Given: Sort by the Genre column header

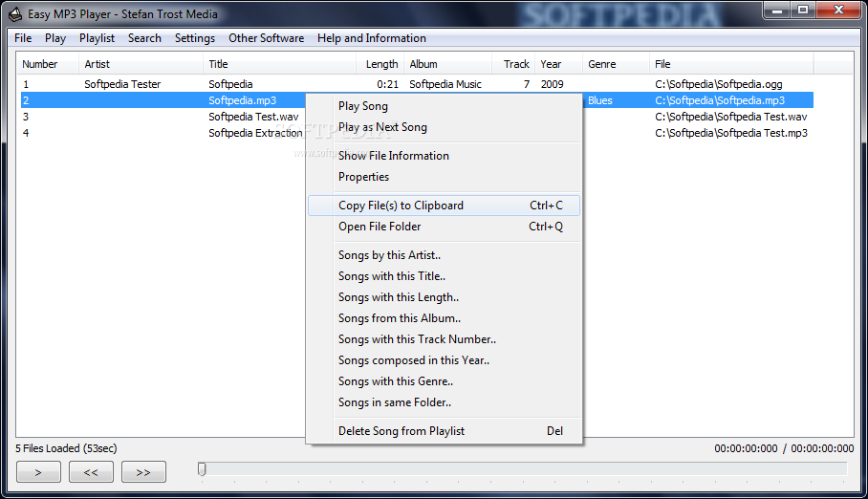Looking at the screenshot, I should click(616, 64).
